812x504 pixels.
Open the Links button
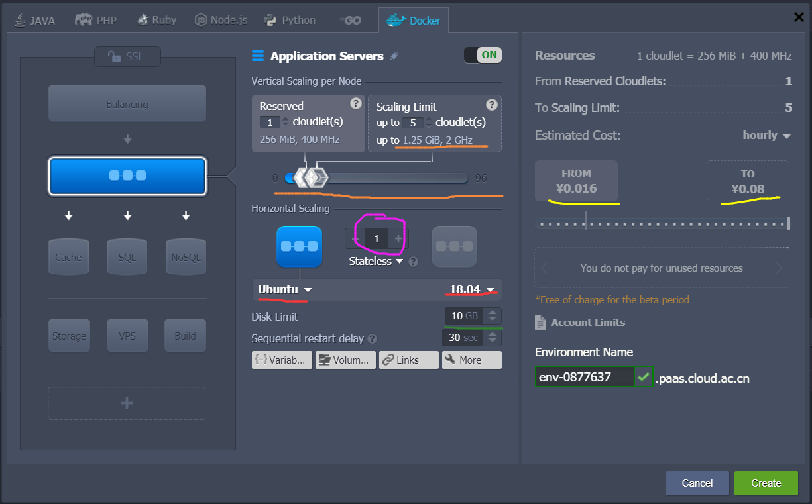(x=409, y=360)
